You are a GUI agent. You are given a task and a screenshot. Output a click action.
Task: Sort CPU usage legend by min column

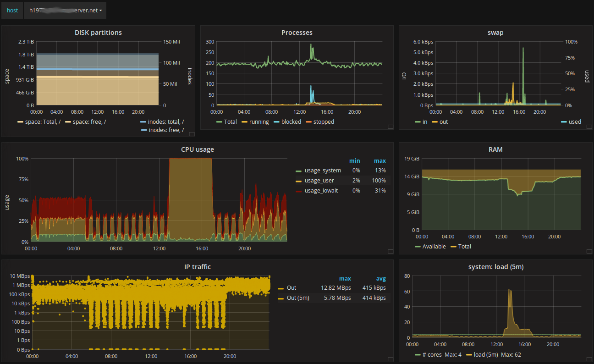[355, 161]
